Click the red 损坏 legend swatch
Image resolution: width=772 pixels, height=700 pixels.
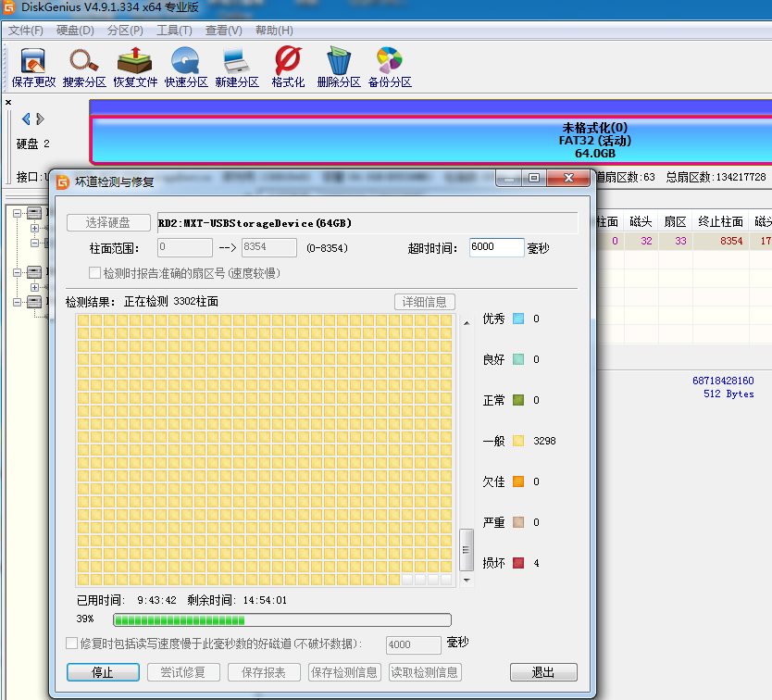[518, 563]
